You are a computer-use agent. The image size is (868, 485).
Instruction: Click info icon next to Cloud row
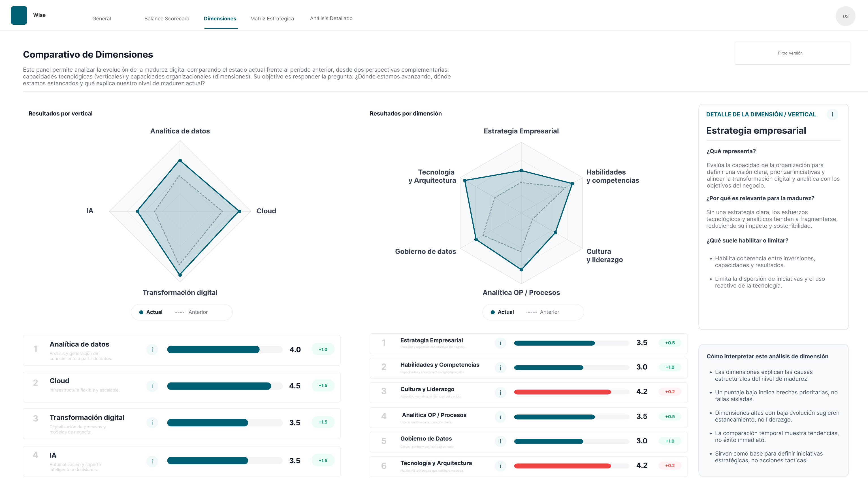152,386
